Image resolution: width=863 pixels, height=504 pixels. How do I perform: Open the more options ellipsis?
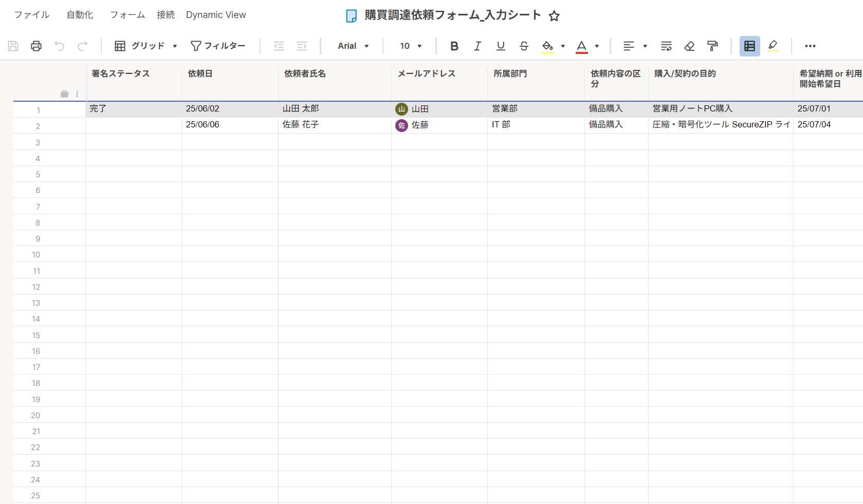tap(810, 46)
